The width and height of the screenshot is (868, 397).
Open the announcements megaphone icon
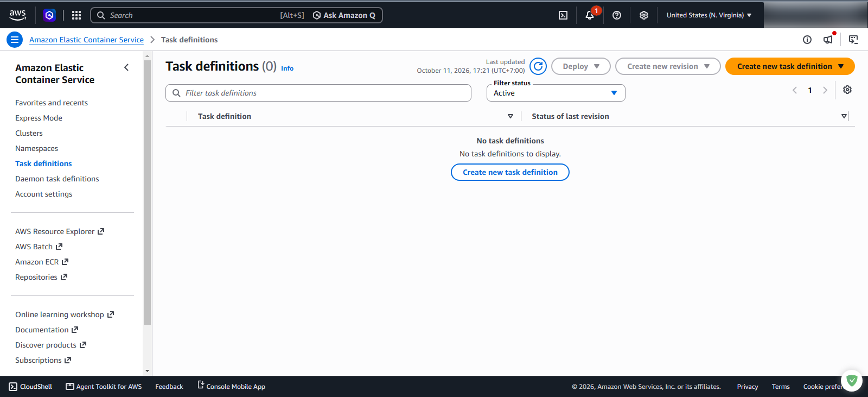(828, 39)
